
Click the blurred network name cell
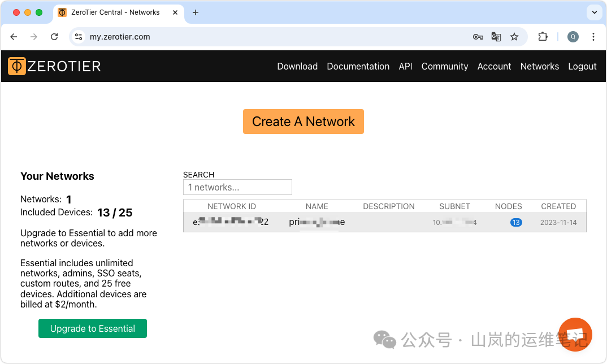click(x=316, y=222)
